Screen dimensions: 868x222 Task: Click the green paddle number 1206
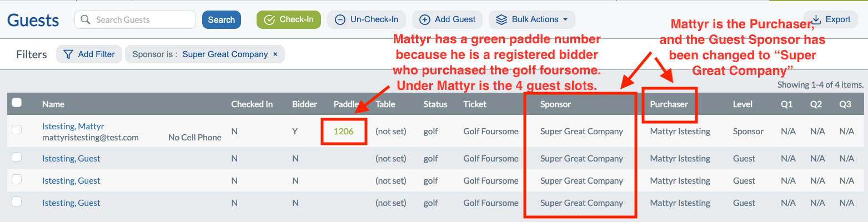343,132
